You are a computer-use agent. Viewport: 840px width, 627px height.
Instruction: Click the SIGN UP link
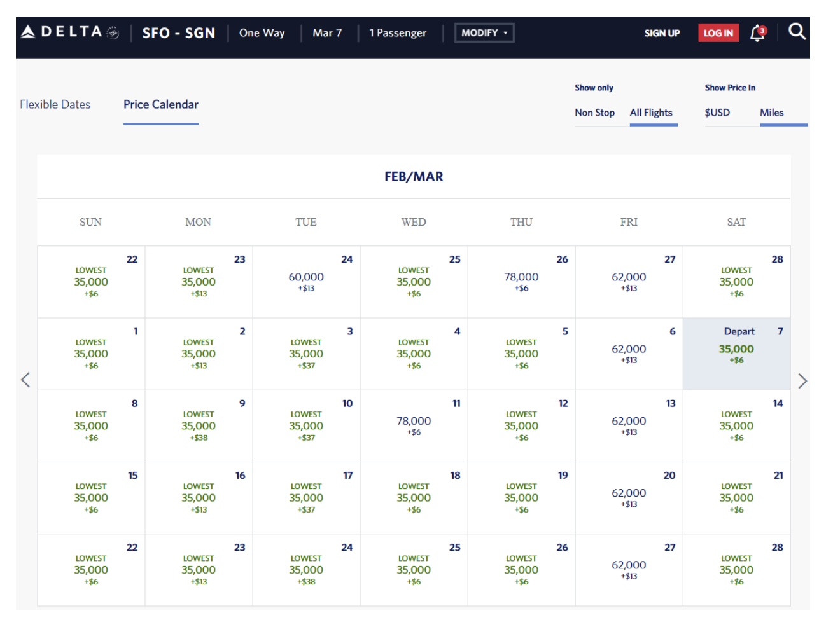(x=662, y=33)
